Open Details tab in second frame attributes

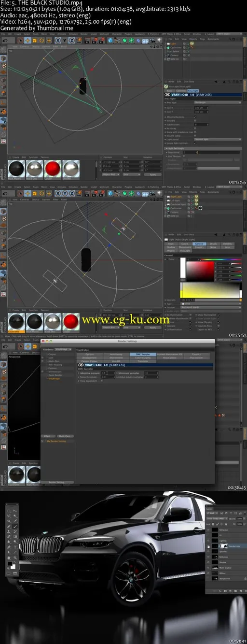coord(213,244)
